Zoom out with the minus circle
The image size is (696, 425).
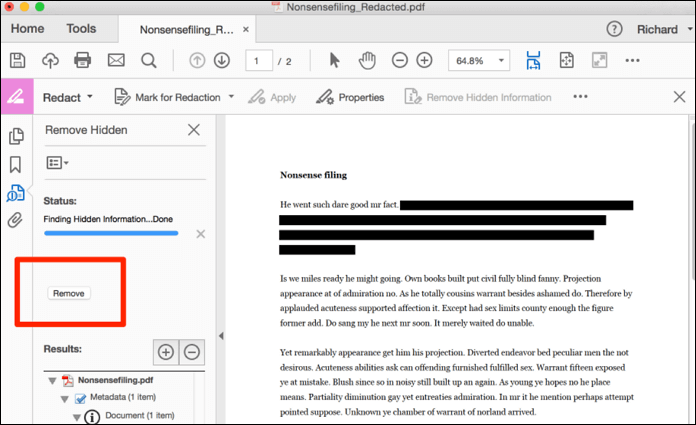(x=399, y=60)
